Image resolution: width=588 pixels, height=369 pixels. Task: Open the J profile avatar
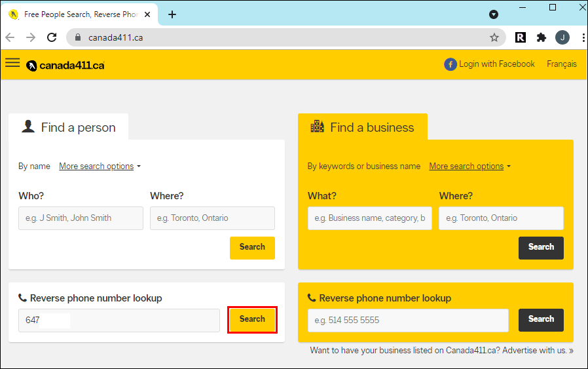(x=562, y=37)
